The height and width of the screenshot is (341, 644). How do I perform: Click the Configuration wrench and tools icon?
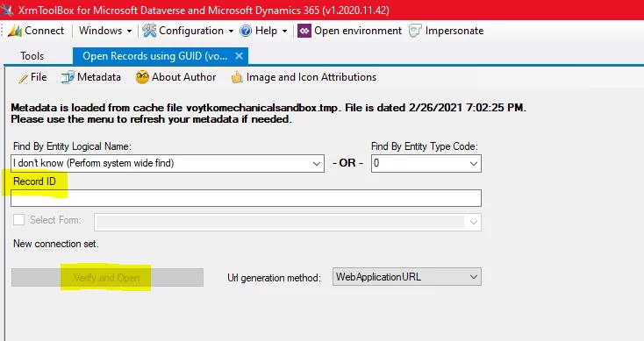(x=149, y=31)
